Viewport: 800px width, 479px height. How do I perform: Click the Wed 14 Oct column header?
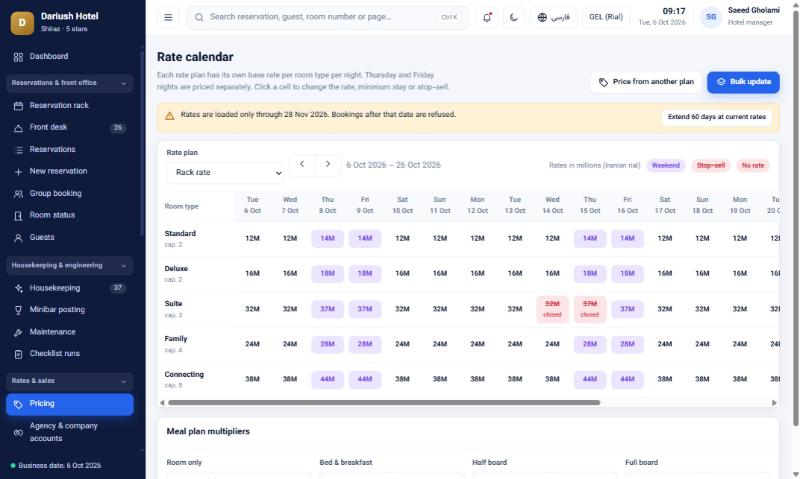[553, 205]
